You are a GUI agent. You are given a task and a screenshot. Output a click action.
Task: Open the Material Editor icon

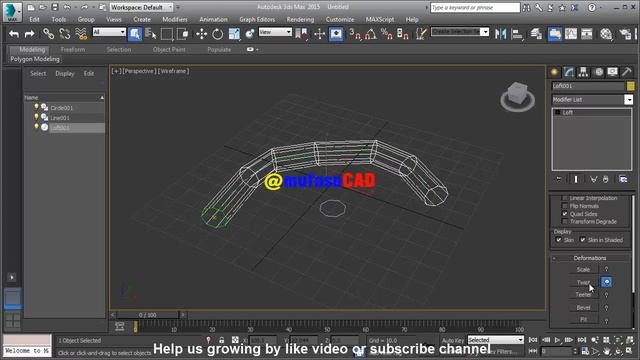(606, 34)
